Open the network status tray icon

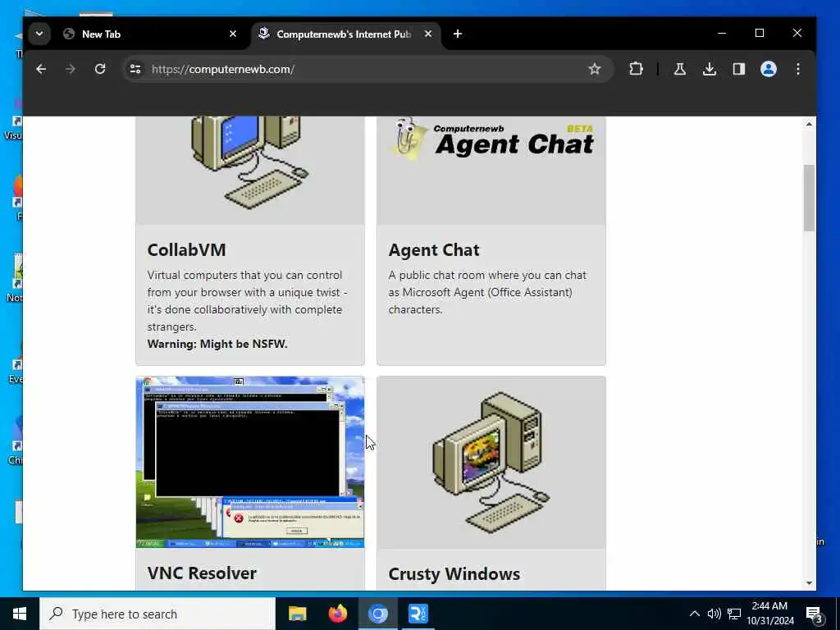[x=734, y=614]
